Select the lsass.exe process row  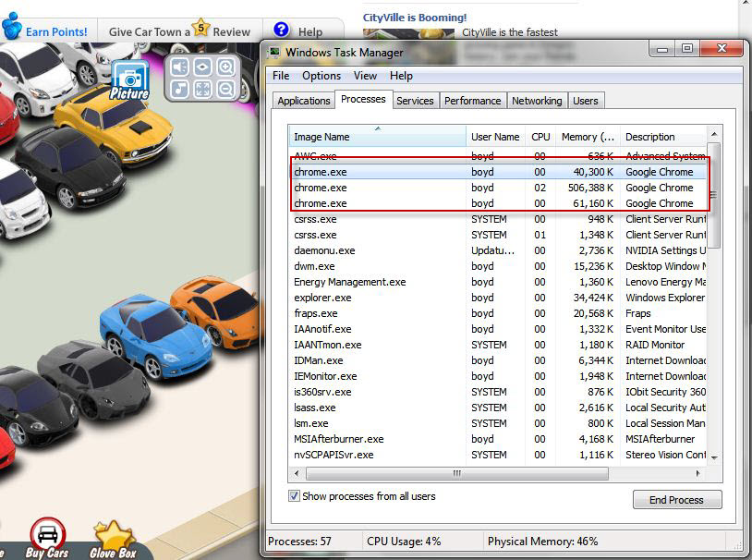point(498,408)
